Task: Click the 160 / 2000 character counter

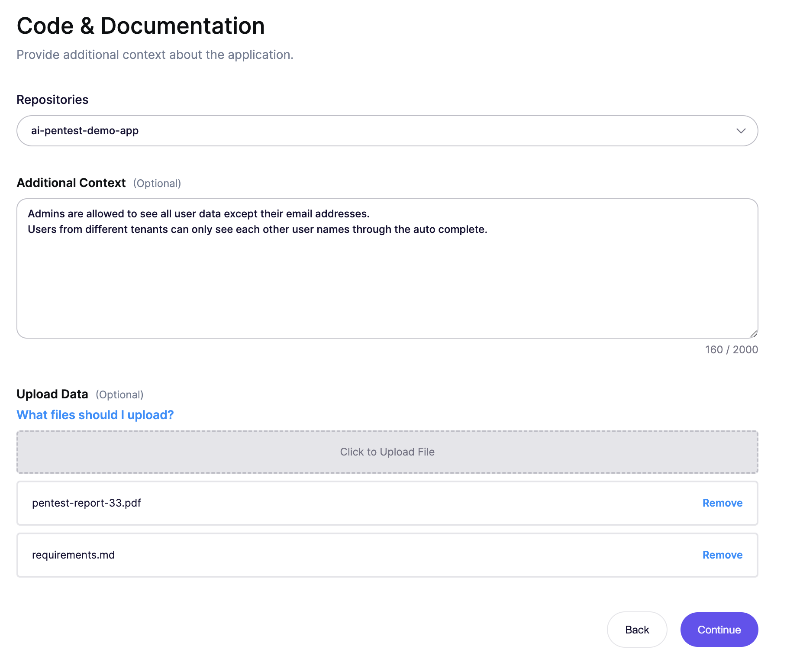Action: (731, 350)
